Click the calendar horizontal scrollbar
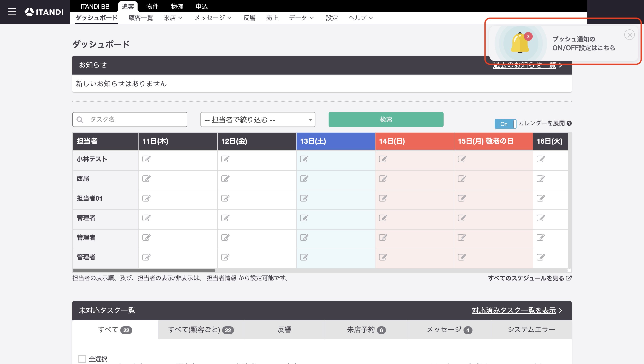Image resolution: width=644 pixels, height=364 pixels. coord(144,271)
